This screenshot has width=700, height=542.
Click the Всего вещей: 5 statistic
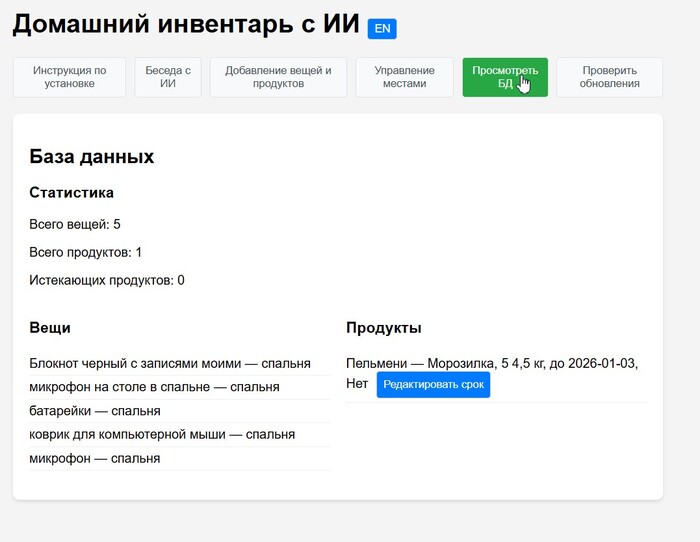pos(75,224)
